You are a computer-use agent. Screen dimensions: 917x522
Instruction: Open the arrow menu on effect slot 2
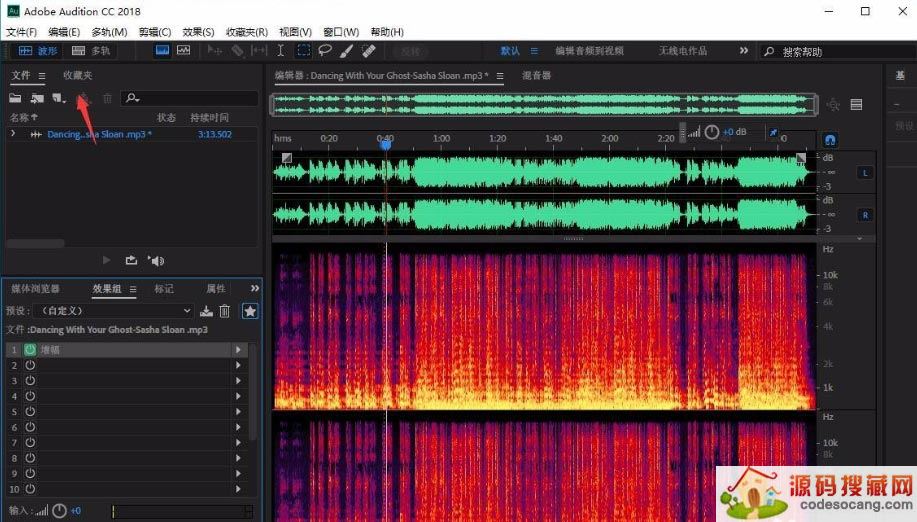(x=238, y=365)
